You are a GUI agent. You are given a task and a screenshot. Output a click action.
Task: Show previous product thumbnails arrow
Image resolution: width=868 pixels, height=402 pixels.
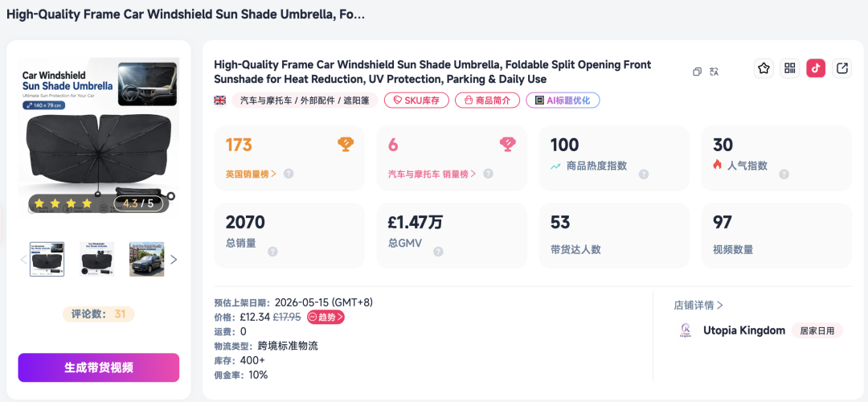[23, 259]
